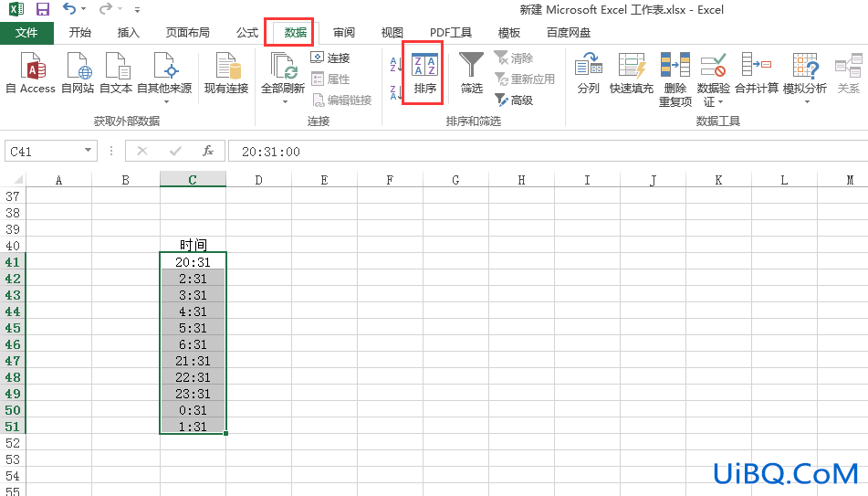Click the cell containing 0:31
Image resolution: width=868 pixels, height=496 pixels.
coord(193,409)
